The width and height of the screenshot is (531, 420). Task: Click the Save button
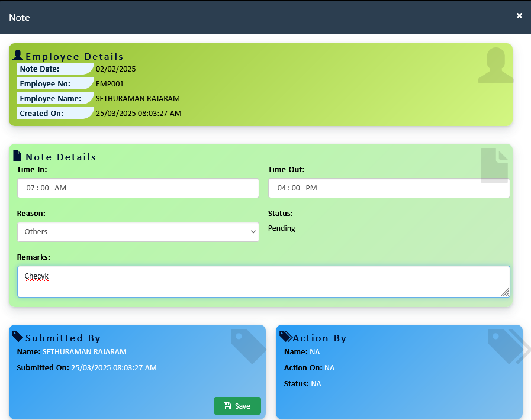pos(237,406)
